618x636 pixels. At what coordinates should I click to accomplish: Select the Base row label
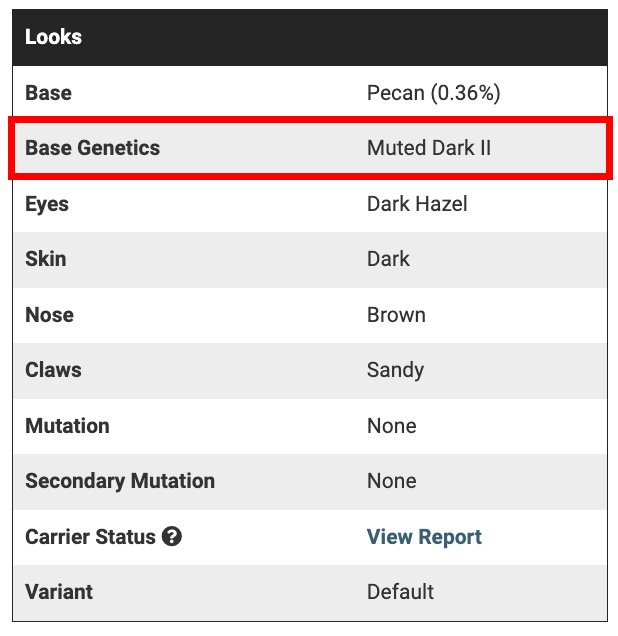[48, 93]
